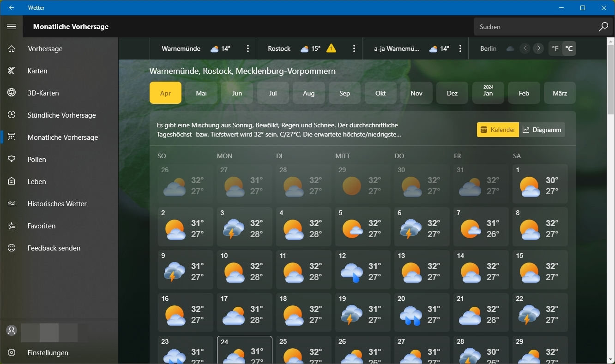
Task: Open more options for Warnemünde favorite
Action: point(248,48)
